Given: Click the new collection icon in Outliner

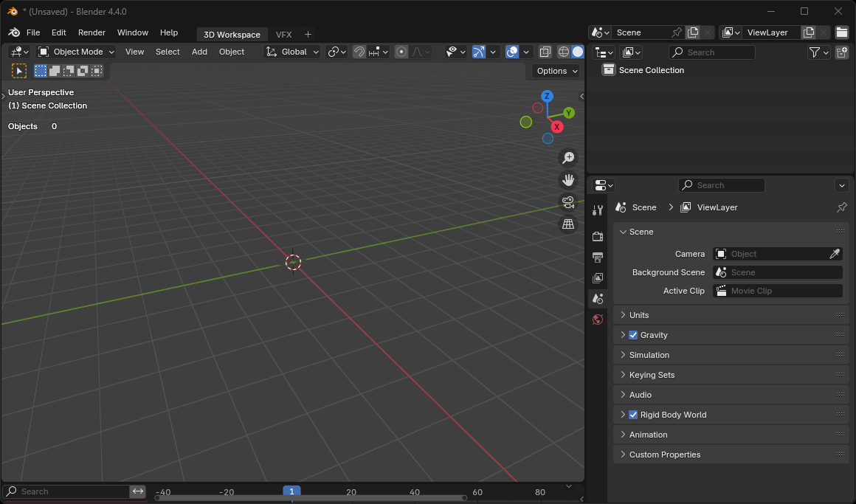Looking at the screenshot, I should coord(842,52).
